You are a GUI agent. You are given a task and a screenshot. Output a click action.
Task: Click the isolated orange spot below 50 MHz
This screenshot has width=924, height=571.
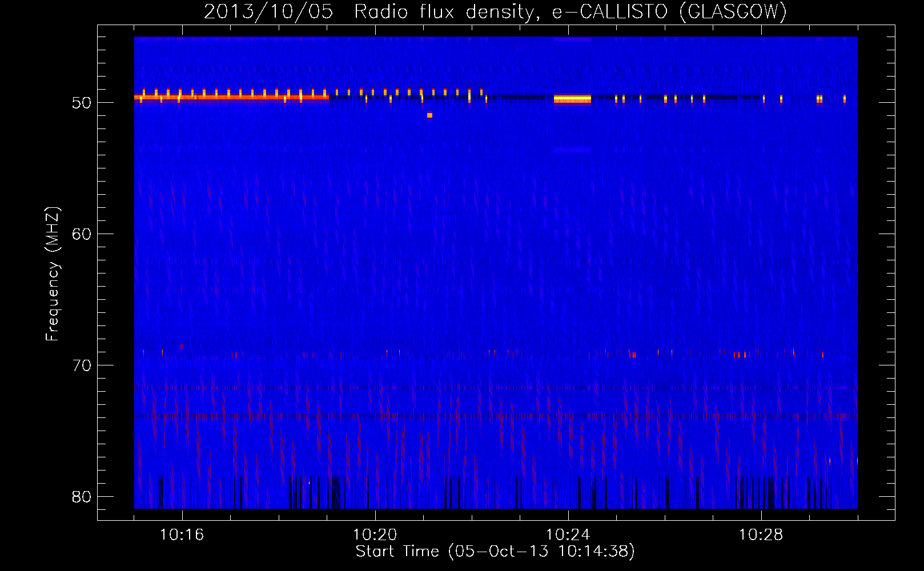click(429, 115)
